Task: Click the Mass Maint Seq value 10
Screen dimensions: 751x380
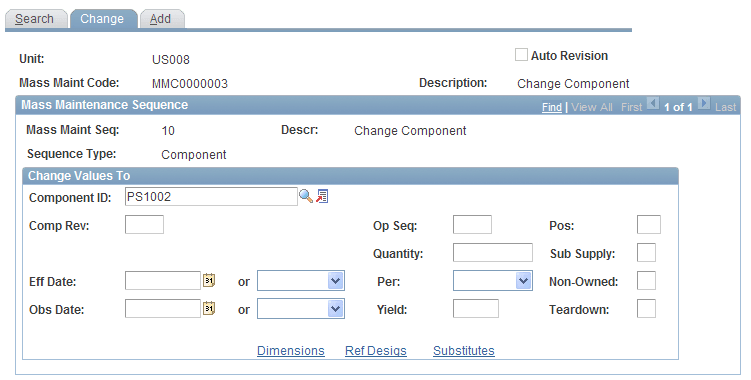Action: click(168, 131)
